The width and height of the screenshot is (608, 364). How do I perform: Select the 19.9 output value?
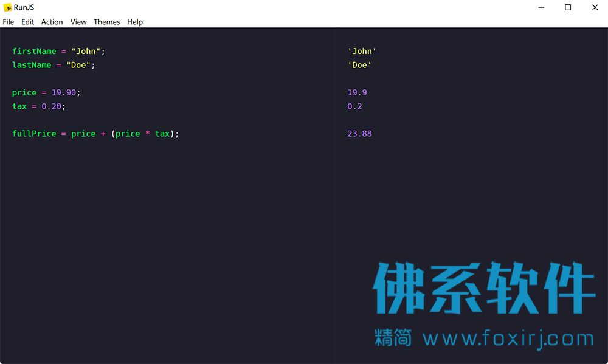point(357,92)
